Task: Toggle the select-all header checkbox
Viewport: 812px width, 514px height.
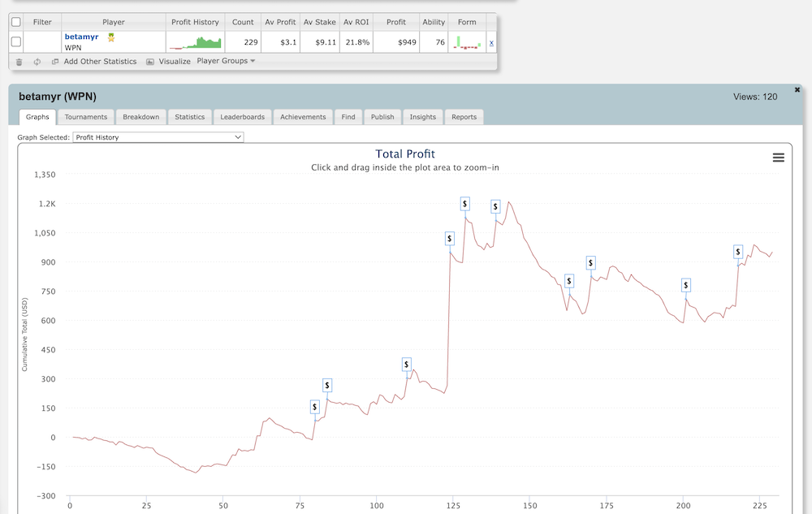Action: 16,22
